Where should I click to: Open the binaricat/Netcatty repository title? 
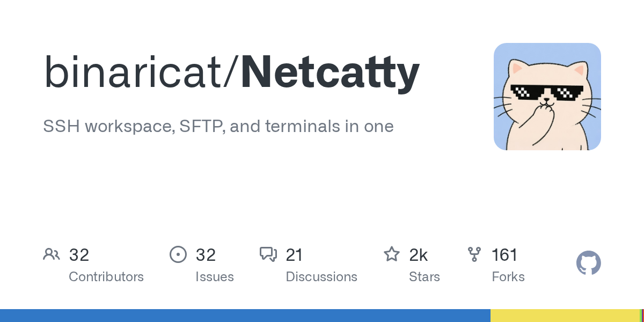click(231, 72)
